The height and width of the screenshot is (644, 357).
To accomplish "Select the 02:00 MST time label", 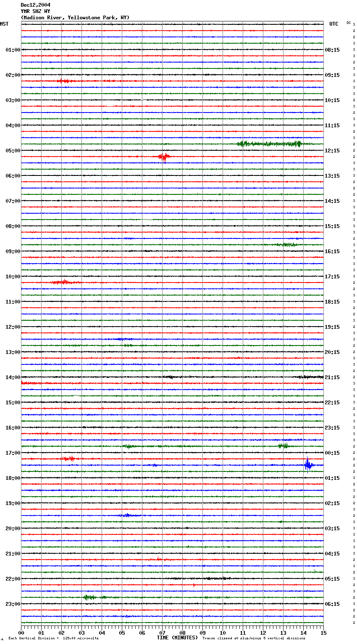I will pos(13,75).
